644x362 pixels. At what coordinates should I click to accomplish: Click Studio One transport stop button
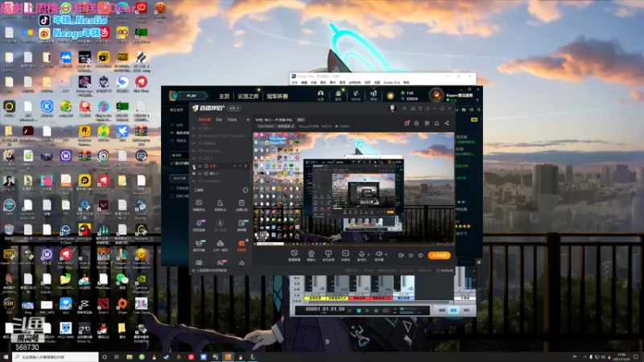coord(358,311)
